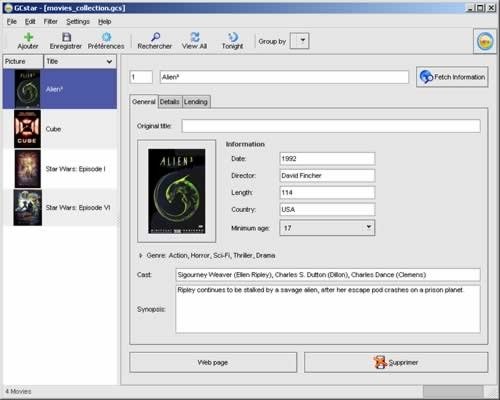Open the Group by dropdown
The image size is (500, 400).
pyautogui.click(x=300, y=41)
